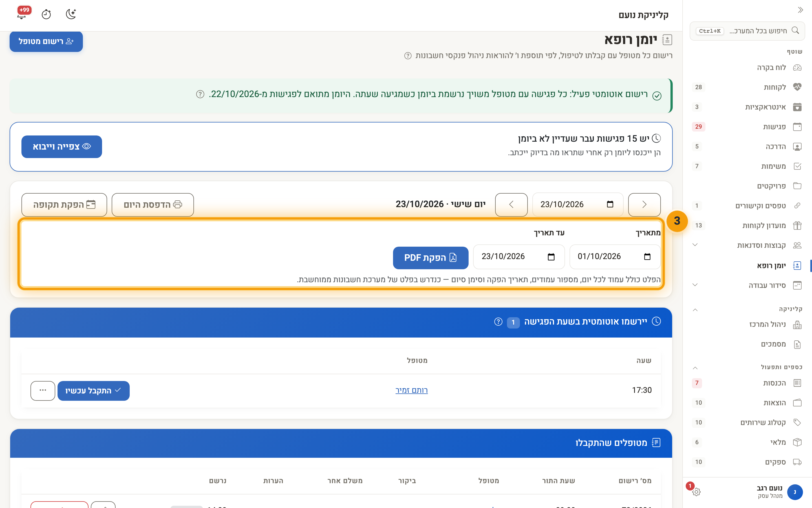
Task: Click the קטלוג שירותים tag icon
Action: click(797, 423)
